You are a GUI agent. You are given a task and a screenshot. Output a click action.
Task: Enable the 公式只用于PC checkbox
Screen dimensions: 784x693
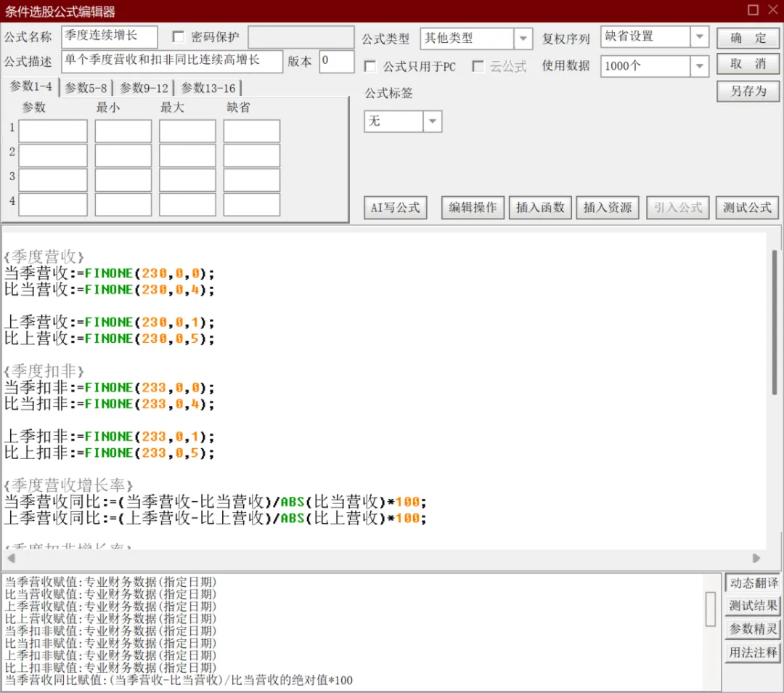tap(370, 66)
